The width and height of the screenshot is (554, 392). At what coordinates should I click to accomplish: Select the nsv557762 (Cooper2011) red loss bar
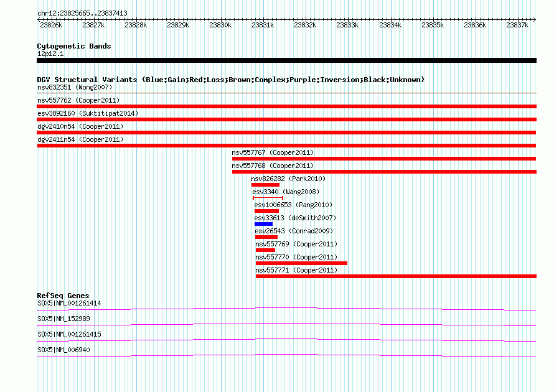click(x=286, y=106)
